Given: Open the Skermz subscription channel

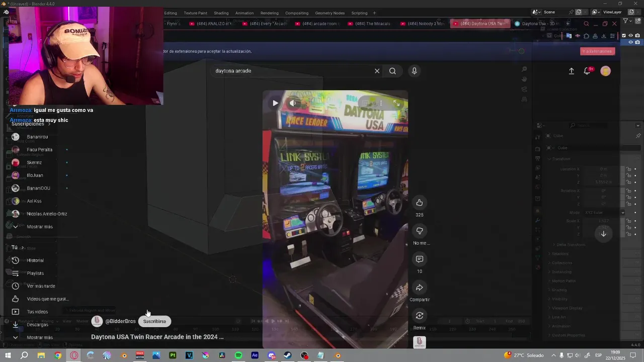Looking at the screenshot, I should coord(34,162).
